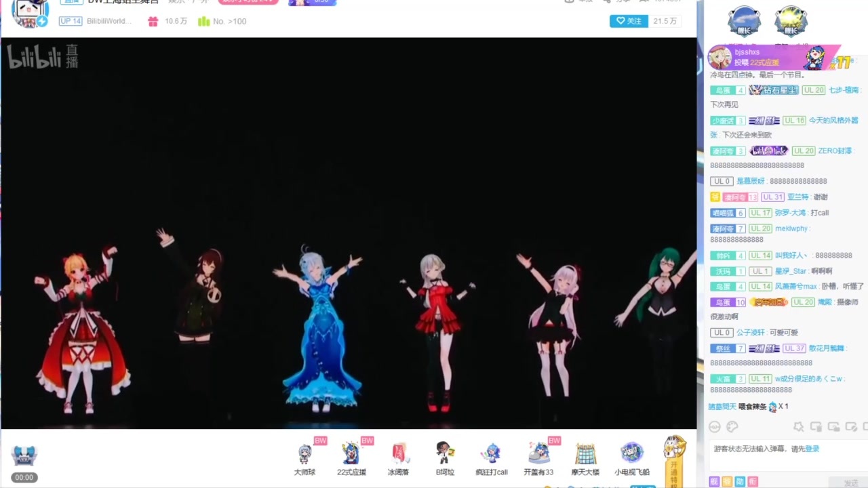
Task: Click the 登录 login link
Action: pyautogui.click(x=812, y=449)
